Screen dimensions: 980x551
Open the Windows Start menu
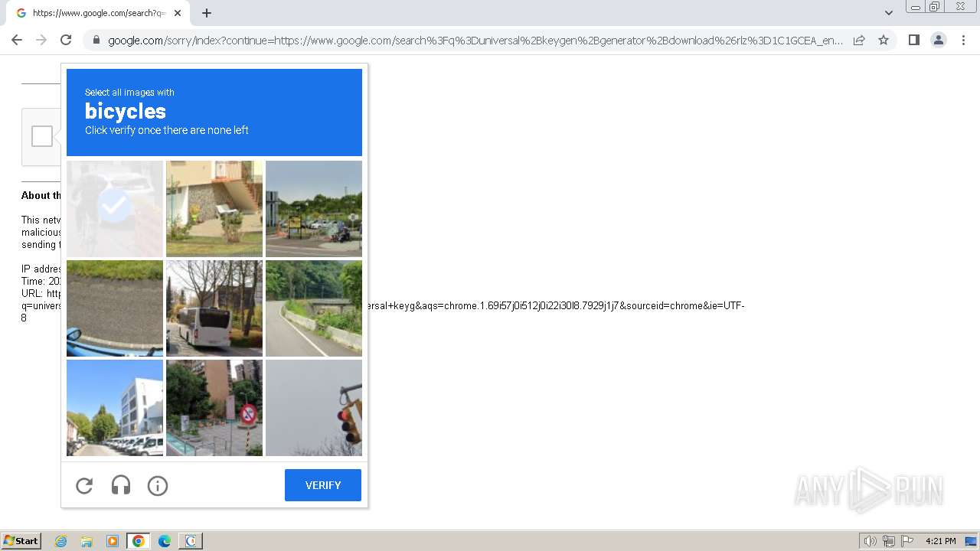tap(21, 541)
